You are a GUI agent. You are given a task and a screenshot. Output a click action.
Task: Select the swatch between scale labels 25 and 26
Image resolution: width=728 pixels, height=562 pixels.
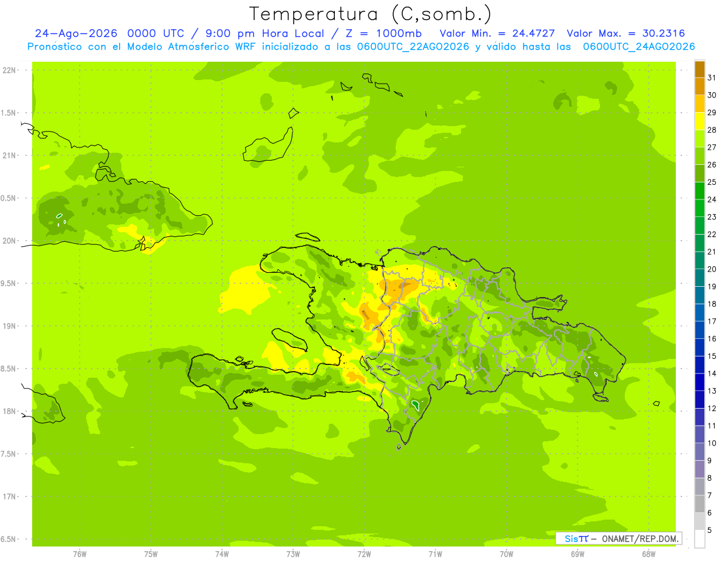click(699, 173)
